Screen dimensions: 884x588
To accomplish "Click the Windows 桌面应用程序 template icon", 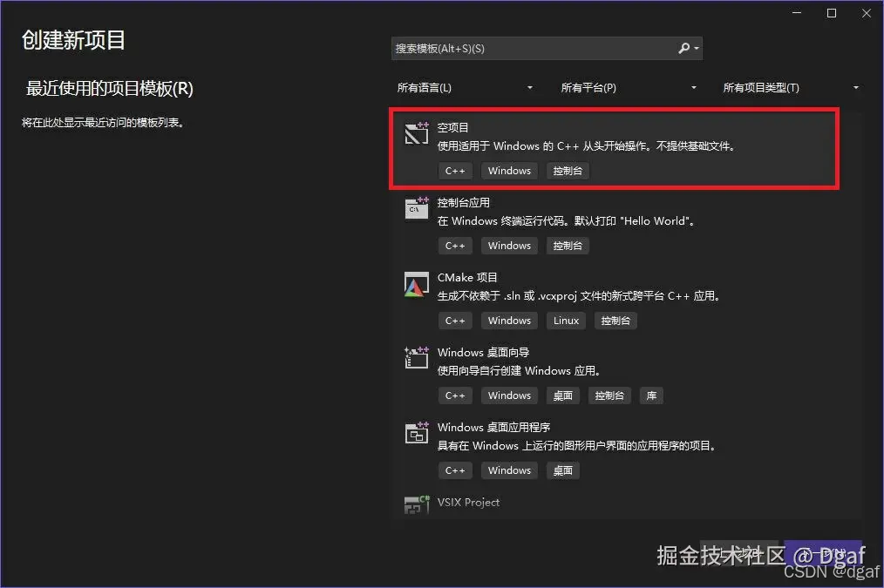I will click(x=416, y=432).
